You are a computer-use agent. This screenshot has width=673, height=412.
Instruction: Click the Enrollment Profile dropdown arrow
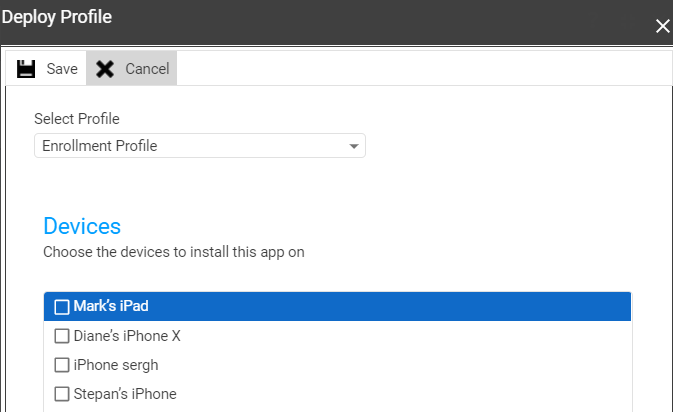click(354, 146)
